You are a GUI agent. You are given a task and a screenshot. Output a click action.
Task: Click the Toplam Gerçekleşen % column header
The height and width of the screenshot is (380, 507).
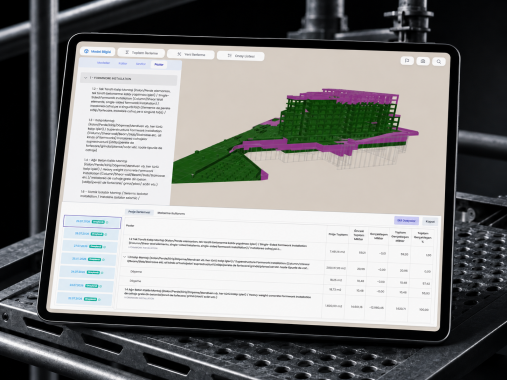click(x=423, y=237)
